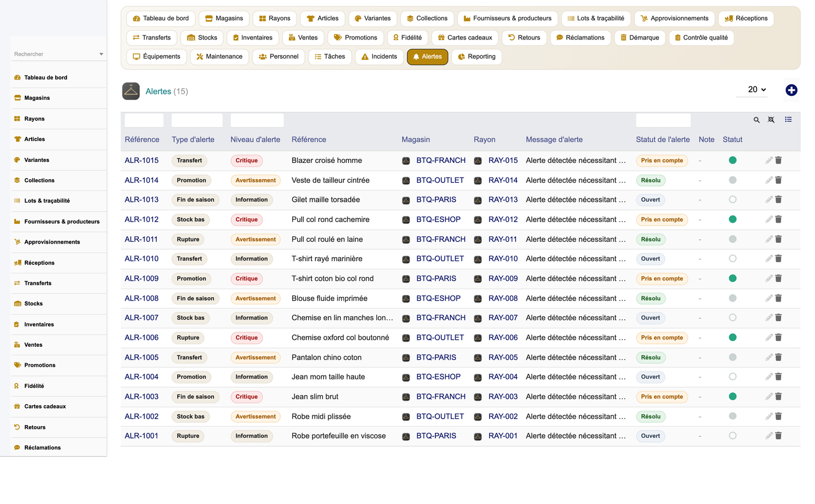Open alert link ALR-1011
This screenshot has height=504, width=815.
(141, 240)
